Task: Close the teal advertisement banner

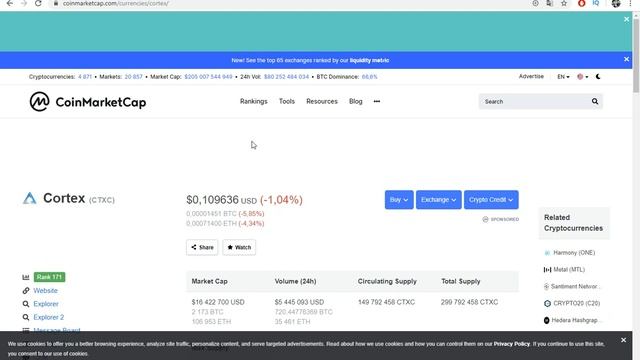Action: pos(627,19)
